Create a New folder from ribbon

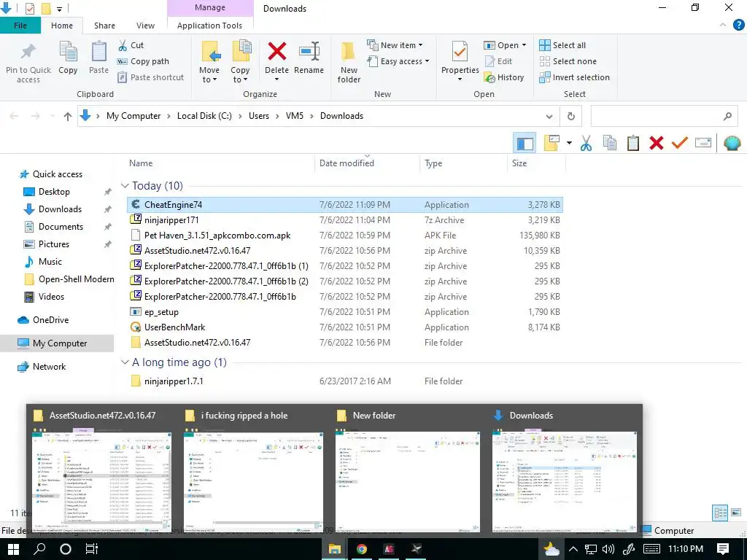click(x=349, y=63)
